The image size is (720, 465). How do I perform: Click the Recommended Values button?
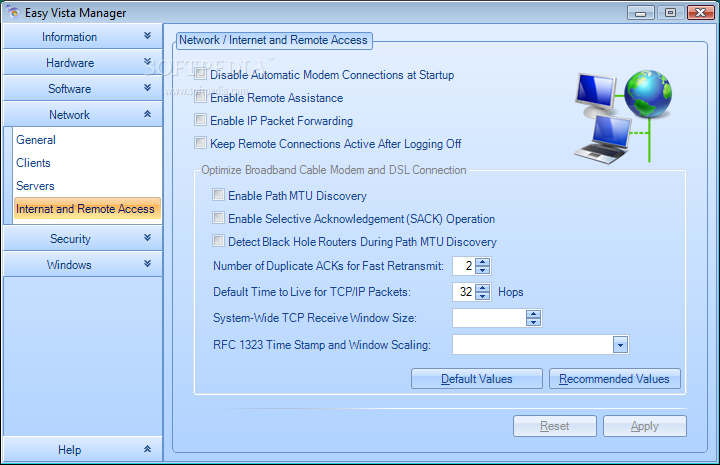pos(614,379)
